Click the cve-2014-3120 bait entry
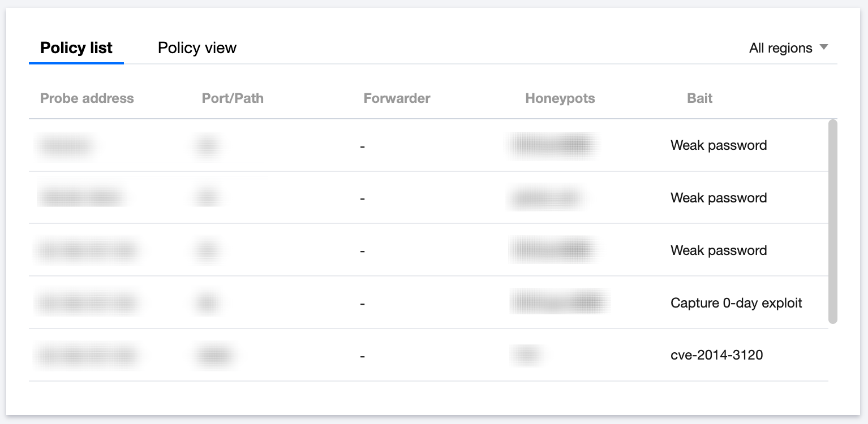This screenshot has height=424, width=868. pos(716,355)
